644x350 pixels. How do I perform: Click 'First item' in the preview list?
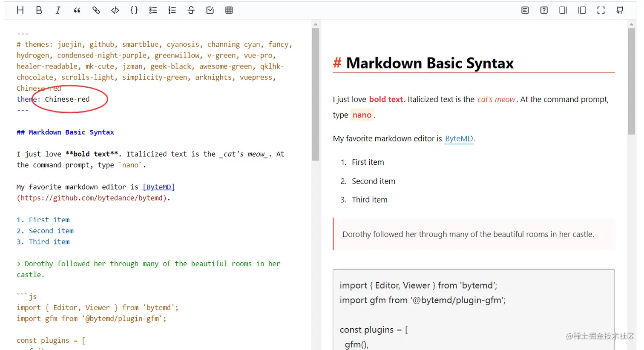(368, 162)
